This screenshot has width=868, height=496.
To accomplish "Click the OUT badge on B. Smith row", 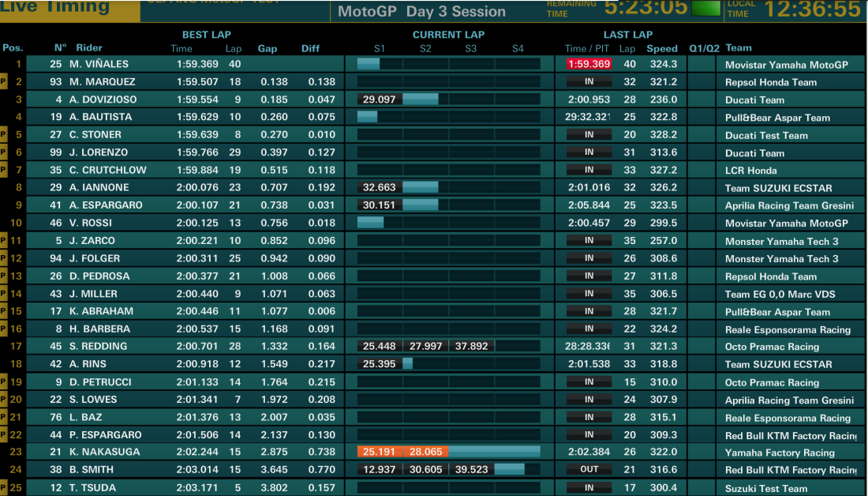I will point(589,469).
